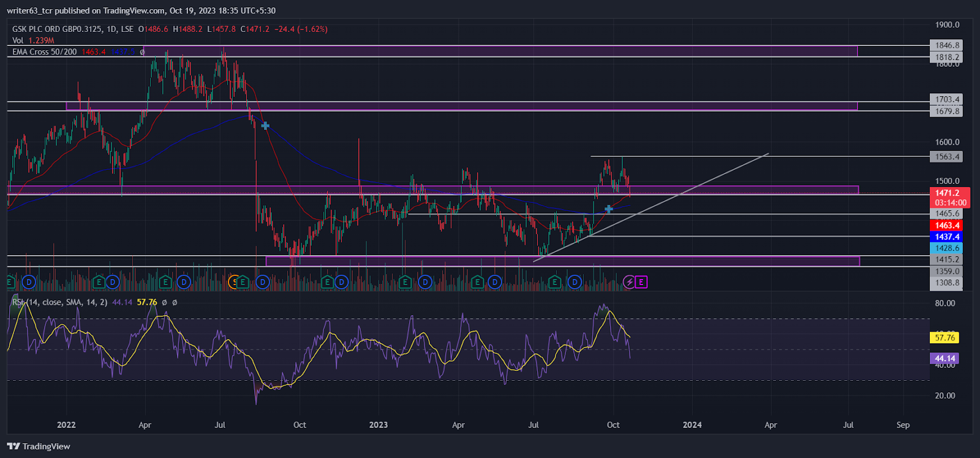The image size is (980, 458).
Task: Open the November 2022 earnings marker
Action: pos(328,282)
